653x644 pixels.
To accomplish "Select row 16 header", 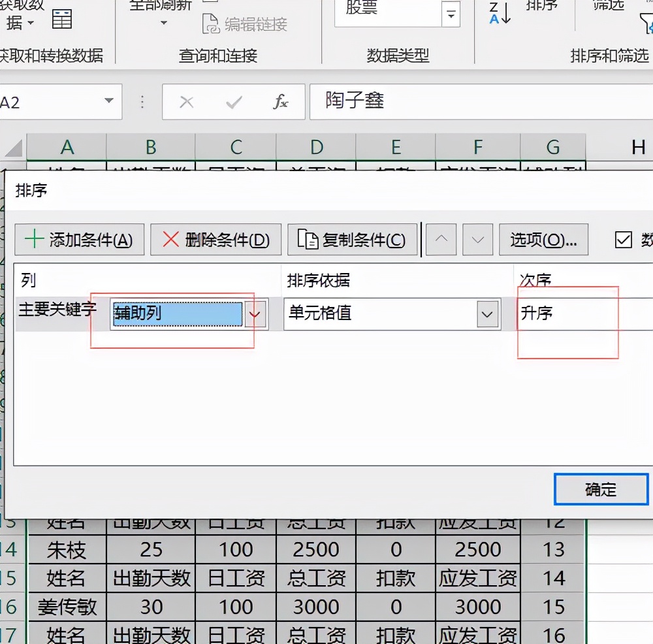I will [x=12, y=607].
